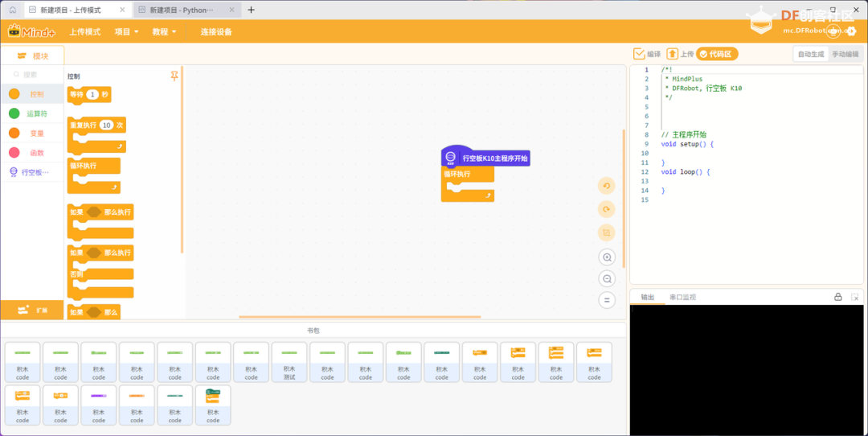Click code line 'void loop() {'
Screen dimensions: 868x436
click(x=686, y=171)
